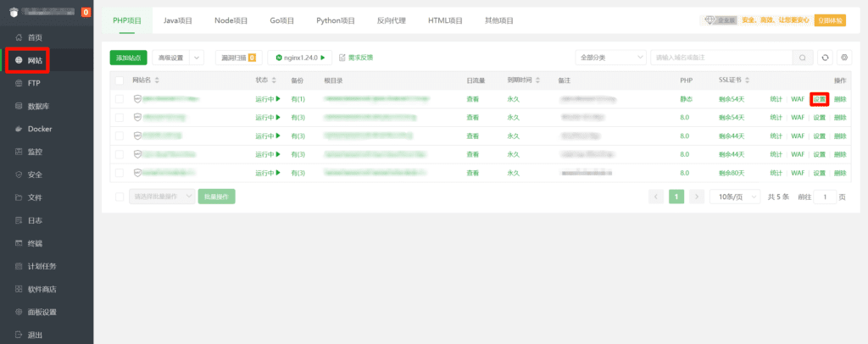
Task: Click 删除 in the 剩余80天 row
Action: (840, 173)
